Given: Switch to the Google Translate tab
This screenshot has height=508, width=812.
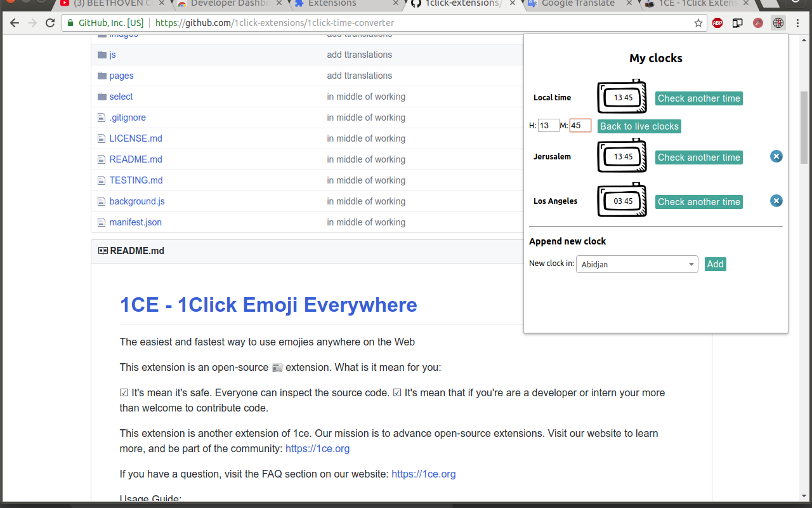Looking at the screenshot, I should (577, 4).
